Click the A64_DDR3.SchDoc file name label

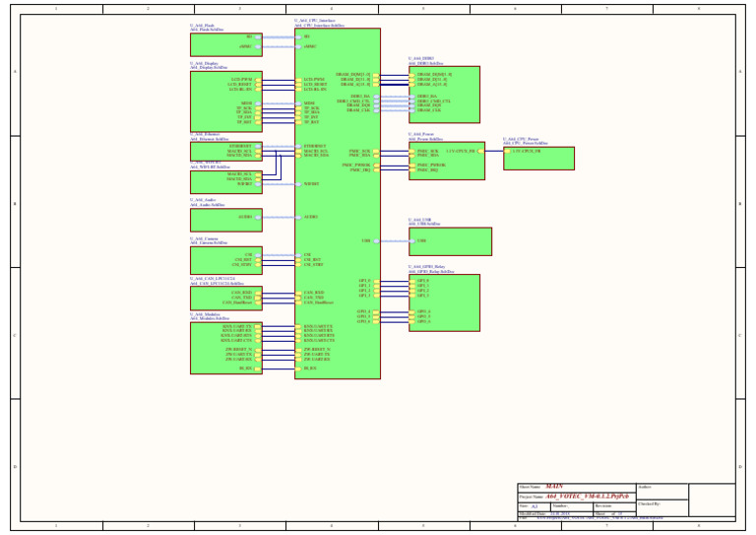click(x=425, y=63)
